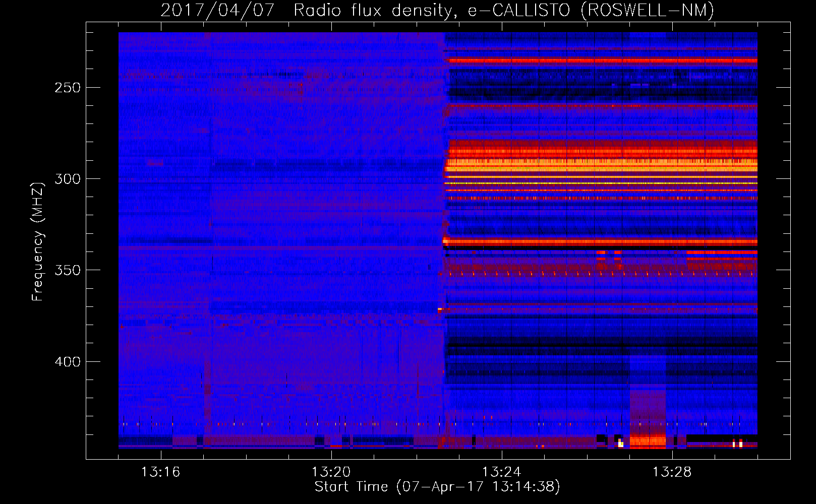
Task: Click the '250' frequency axis label
Action: point(68,88)
